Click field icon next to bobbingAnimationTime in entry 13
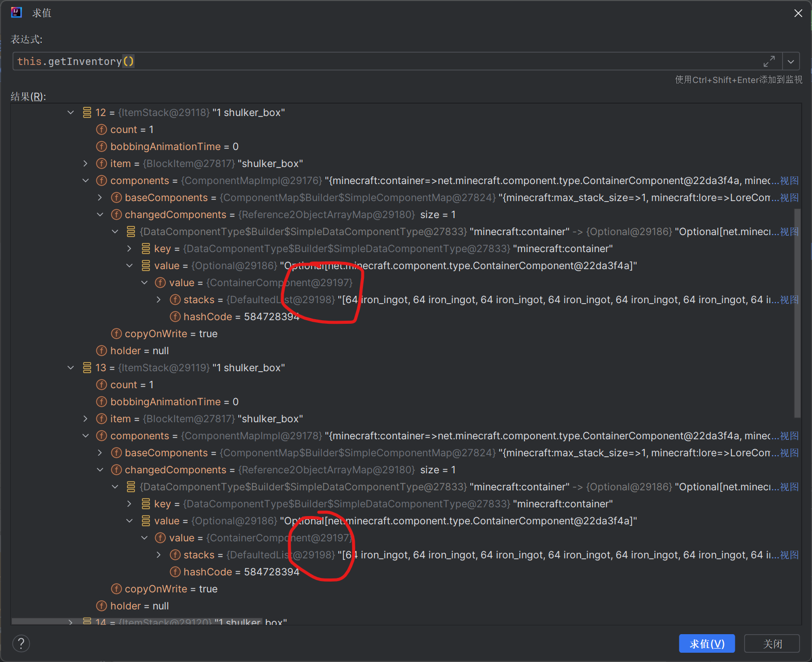812x662 pixels. tap(102, 402)
